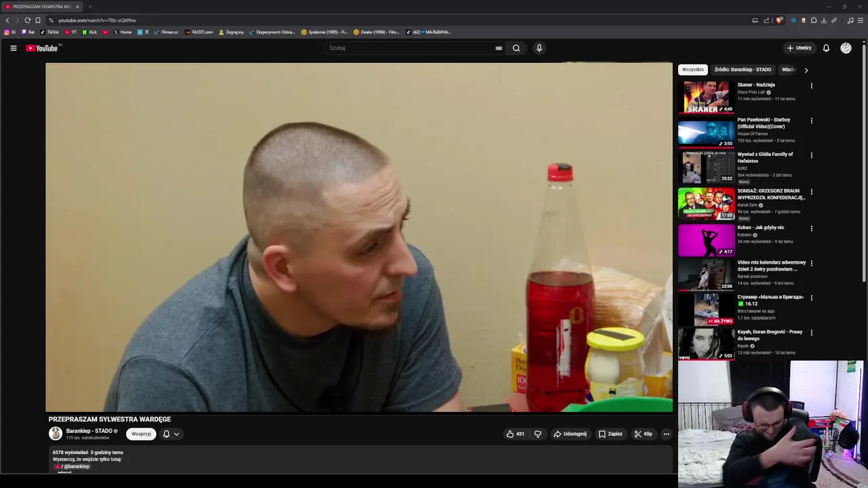Viewport: 868px width, 488px height.
Task: Open the Skaner - Nadzieja thumbnail
Action: 706,97
